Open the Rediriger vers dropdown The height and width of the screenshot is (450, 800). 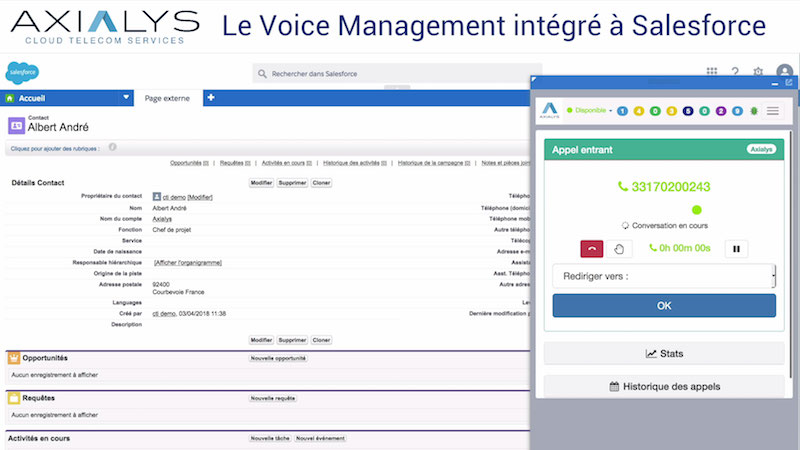[x=664, y=276]
